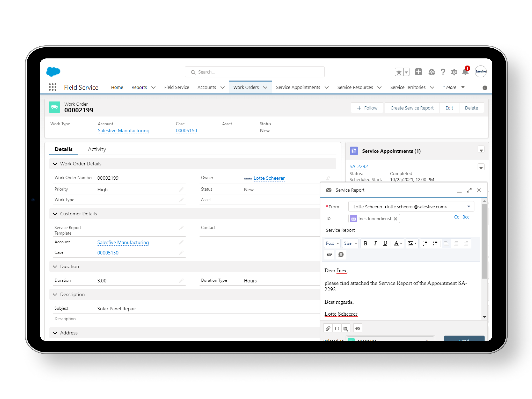532x399 pixels.
Task: Open the App Launcher grid icon
Action: [52, 87]
